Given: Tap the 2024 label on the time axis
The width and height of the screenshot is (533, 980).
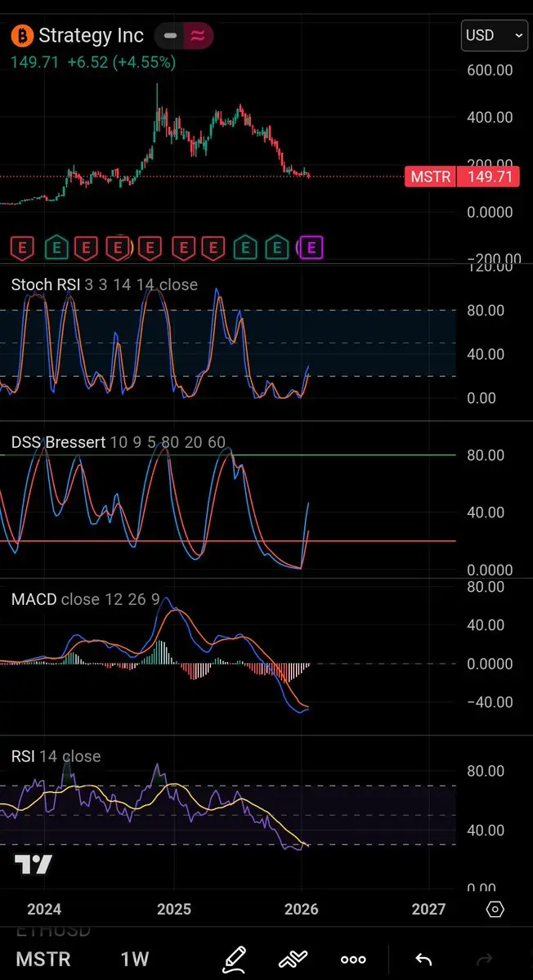Looking at the screenshot, I should pos(44,909).
